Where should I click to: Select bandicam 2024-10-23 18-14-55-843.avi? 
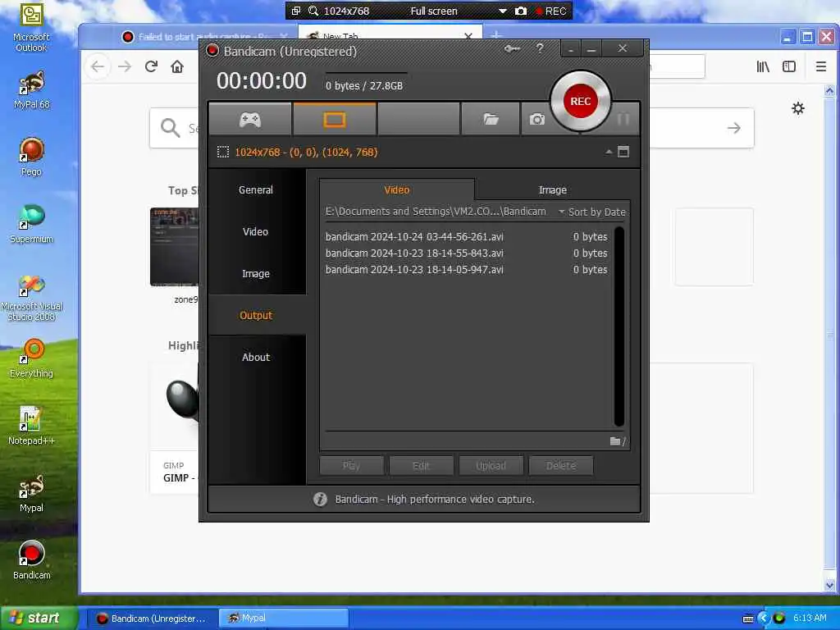coord(466,253)
